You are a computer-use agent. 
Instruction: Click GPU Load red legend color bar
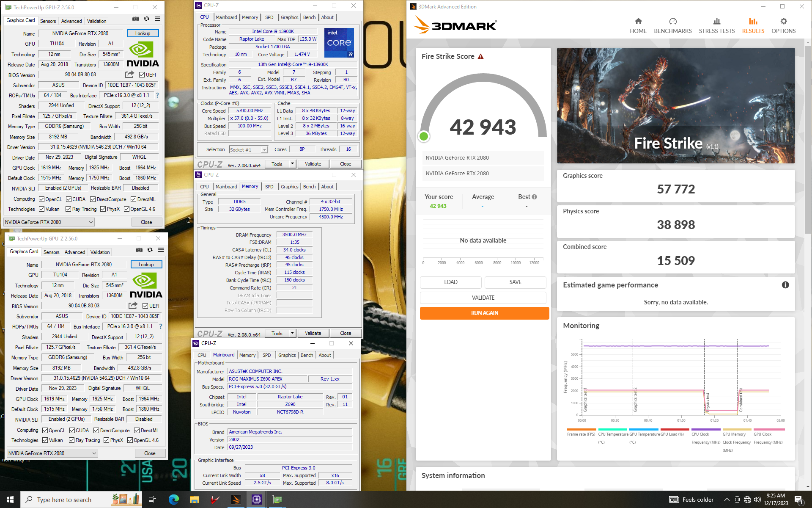(x=675, y=429)
